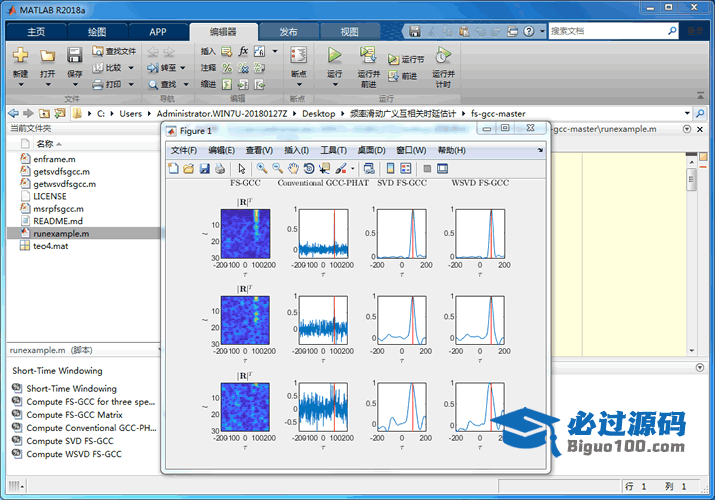Open File (文件) menu in Figure 1
The image size is (715, 500).
184,150
